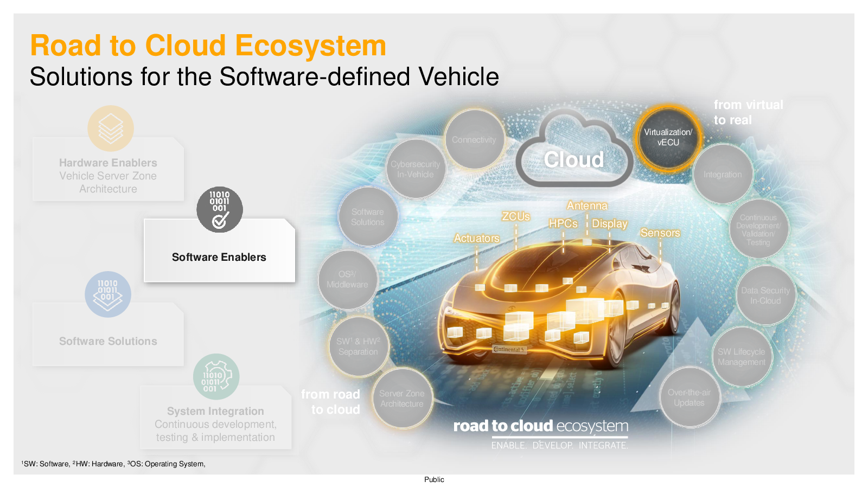The image size is (868, 488).
Task: Click the 'Solutions for the Software-defined Vehicle' subtitle
Action: (x=264, y=76)
